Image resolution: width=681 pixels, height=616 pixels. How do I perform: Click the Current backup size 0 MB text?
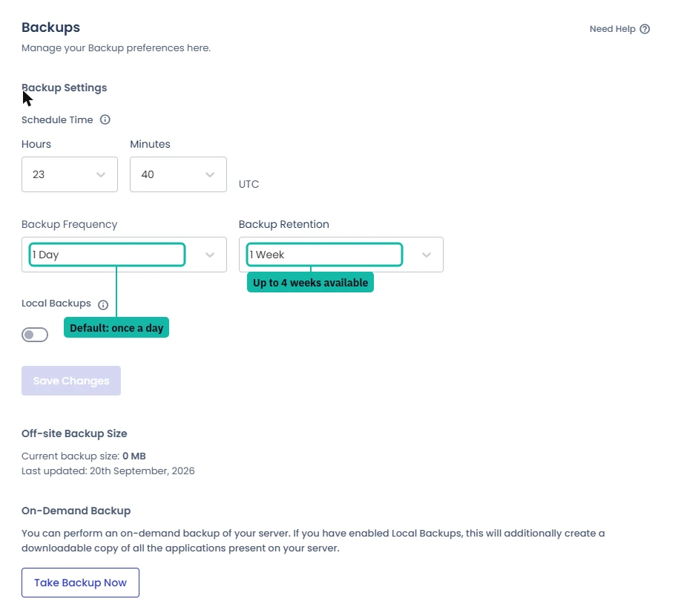tap(84, 456)
